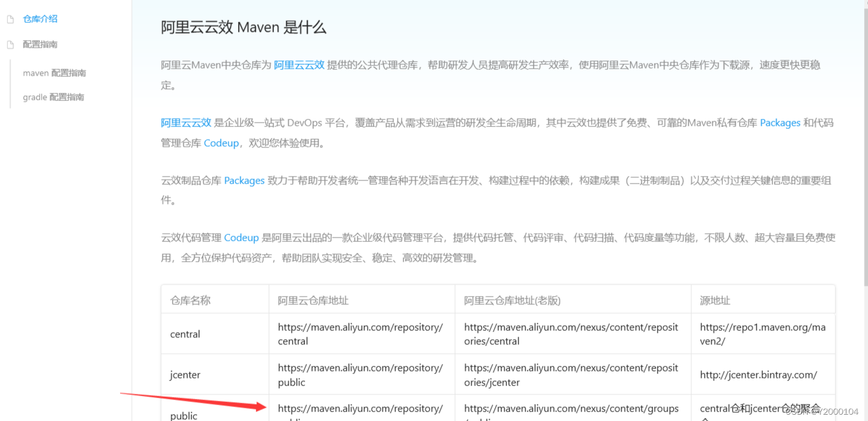Open the 配置指南 sidebar section

coord(39,44)
